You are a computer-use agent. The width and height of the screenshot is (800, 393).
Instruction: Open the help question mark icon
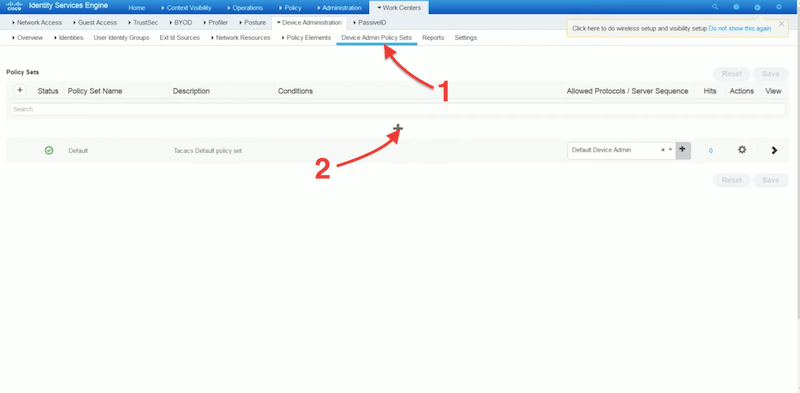pos(736,7)
